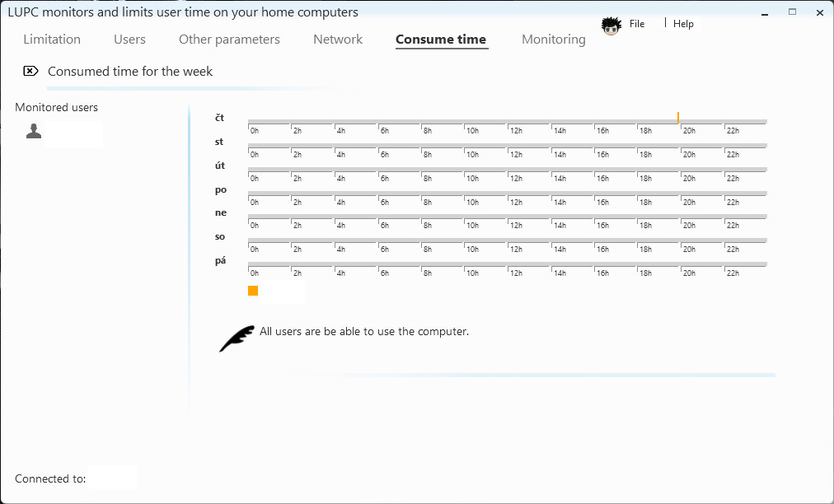834x504 pixels.
Task: Open the Limitation tab
Action: 52,40
